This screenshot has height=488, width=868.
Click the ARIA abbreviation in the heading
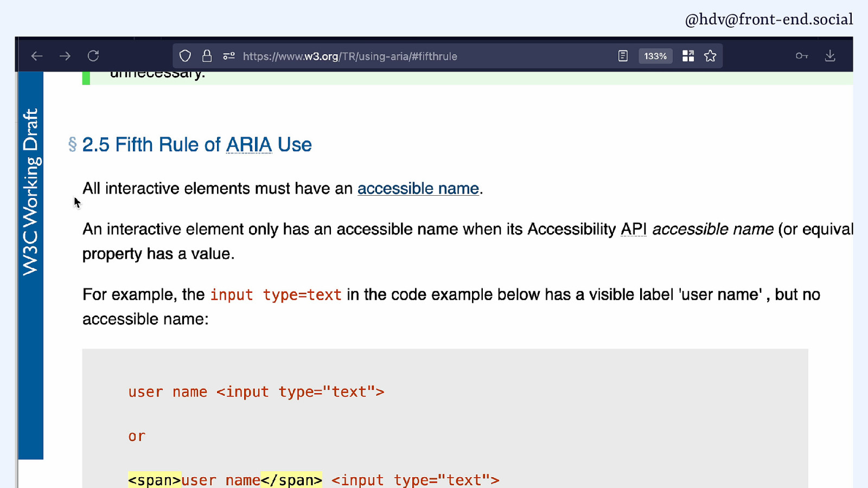249,145
